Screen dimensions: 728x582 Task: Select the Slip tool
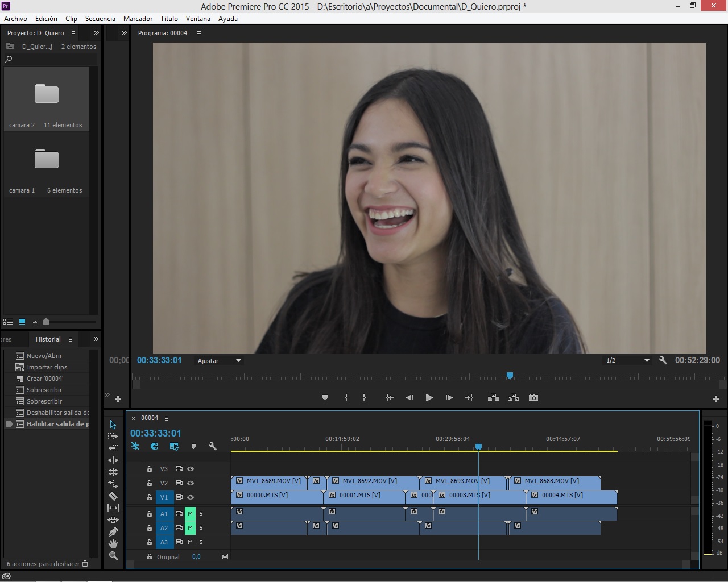(113, 508)
